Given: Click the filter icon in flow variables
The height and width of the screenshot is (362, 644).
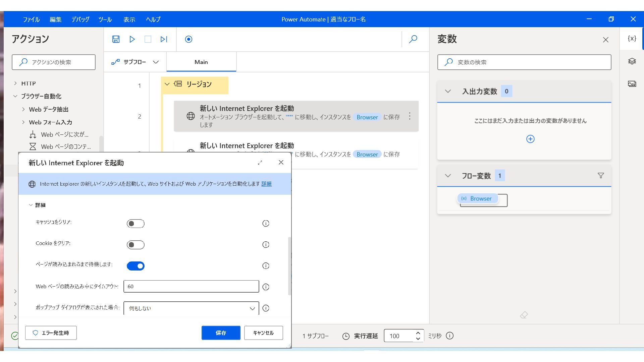Looking at the screenshot, I should (x=601, y=175).
